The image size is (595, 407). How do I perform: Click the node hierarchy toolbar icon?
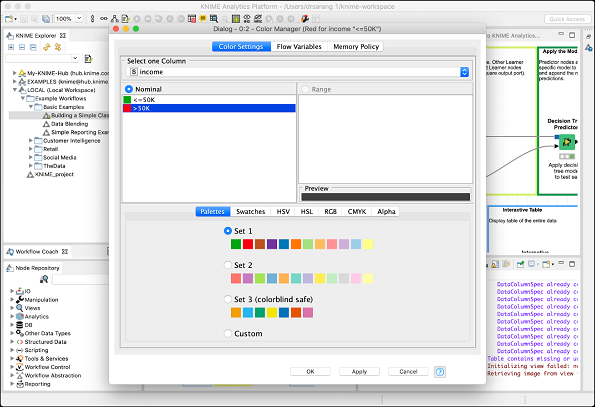(x=114, y=19)
